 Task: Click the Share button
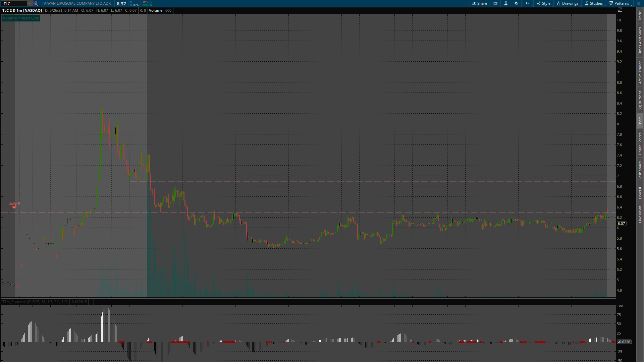pyautogui.click(x=479, y=3)
